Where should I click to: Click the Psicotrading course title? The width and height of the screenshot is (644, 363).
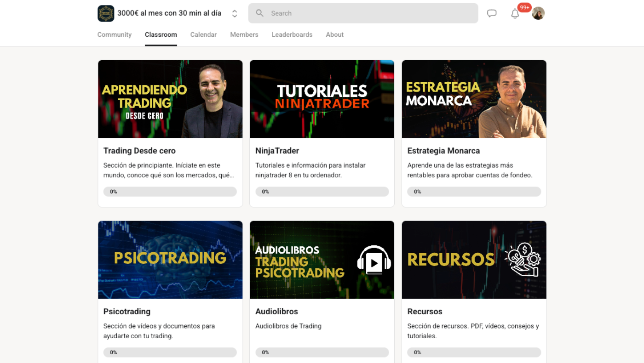pos(127,312)
